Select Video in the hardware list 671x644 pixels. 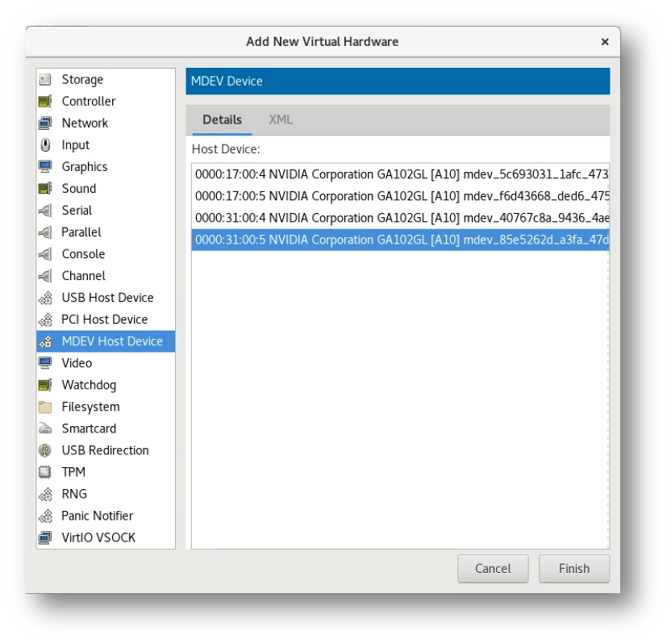coord(106,363)
